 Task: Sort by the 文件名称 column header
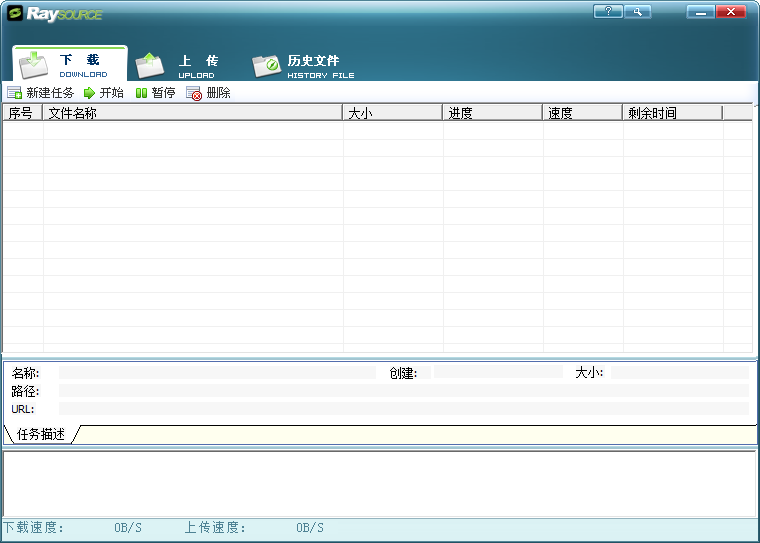click(x=192, y=113)
